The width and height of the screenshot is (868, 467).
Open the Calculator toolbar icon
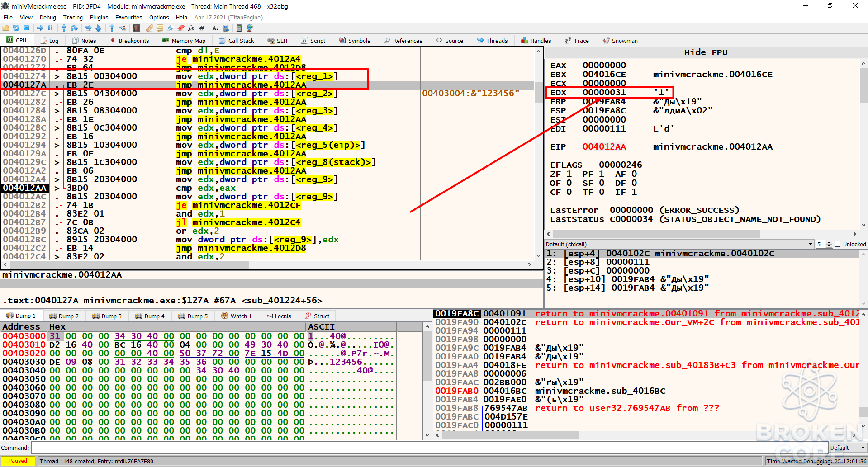239,28
